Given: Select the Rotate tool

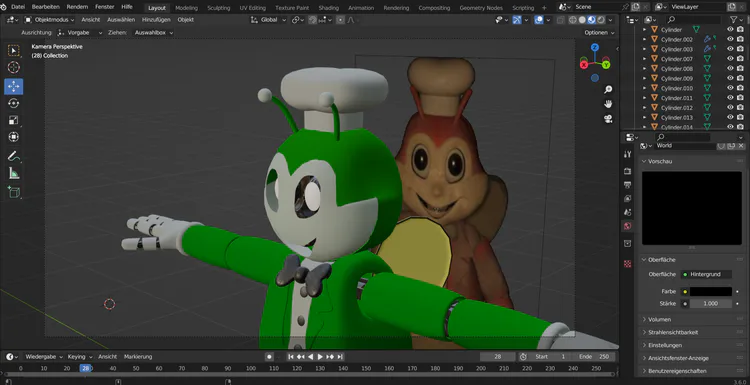Looking at the screenshot, I should [x=13, y=103].
